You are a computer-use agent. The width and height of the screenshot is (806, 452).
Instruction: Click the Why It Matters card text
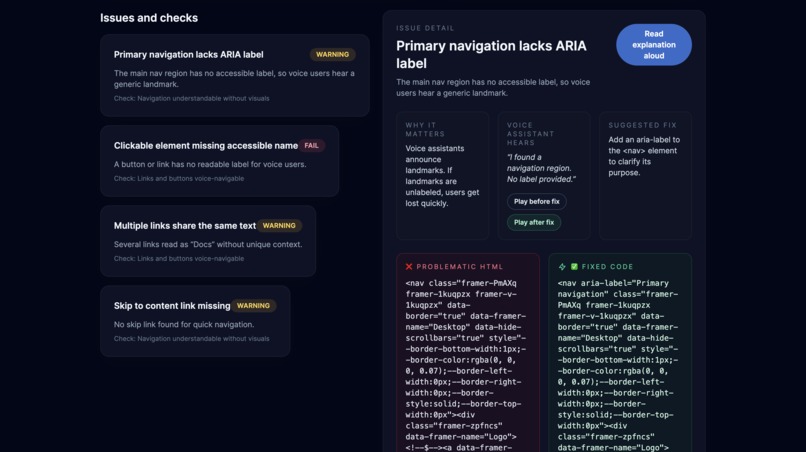[x=442, y=176]
